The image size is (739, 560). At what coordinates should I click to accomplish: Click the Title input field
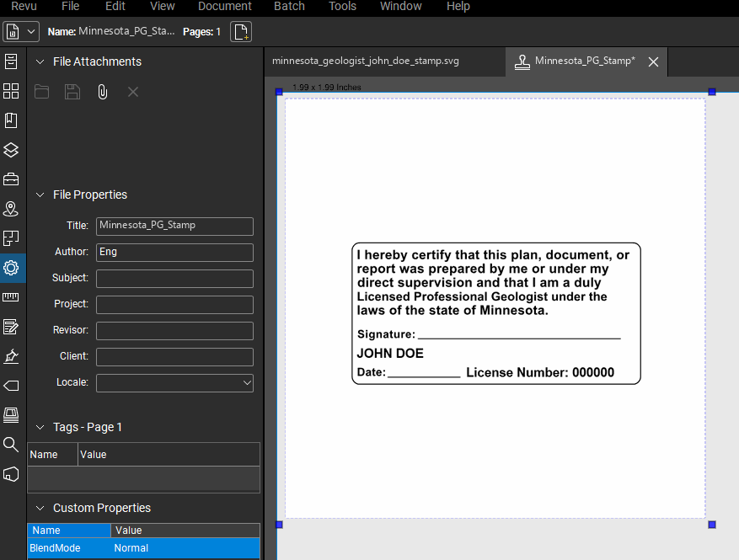(x=175, y=226)
